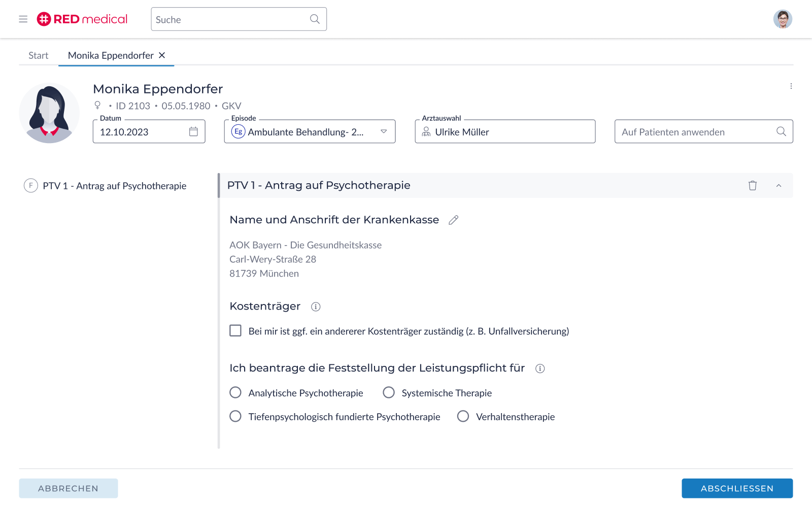Open the user profile avatar menu
The image size is (812, 508).
tap(783, 19)
